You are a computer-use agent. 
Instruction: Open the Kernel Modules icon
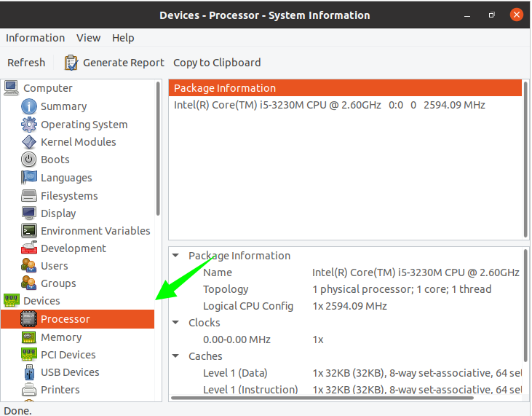[x=29, y=142]
